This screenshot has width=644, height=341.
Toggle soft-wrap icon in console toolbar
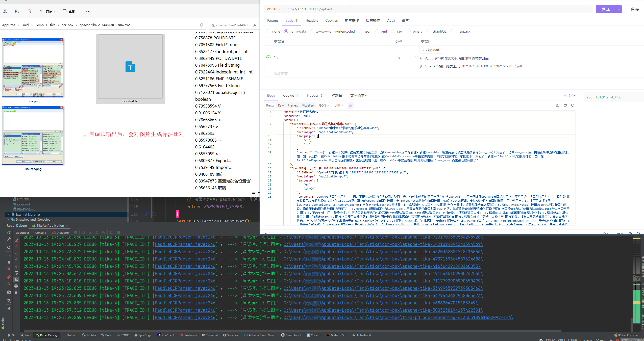16,273
